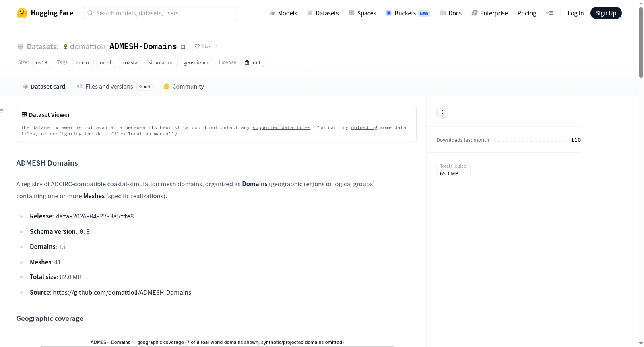Open the GitHub ADMESH-Domains source link
The width and height of the screenshot is (644, 347).
[122, 293]
